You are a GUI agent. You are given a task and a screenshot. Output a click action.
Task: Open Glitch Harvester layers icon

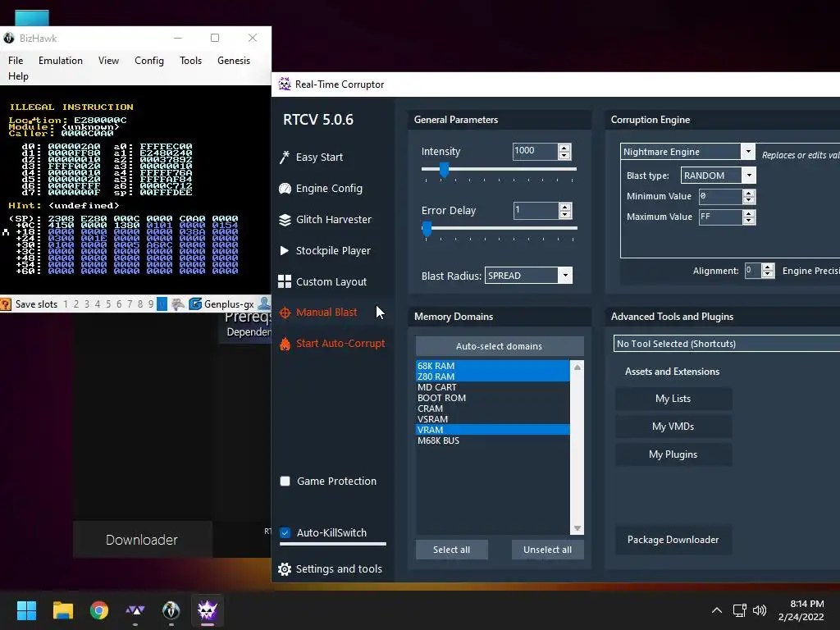click(x=285, y=220)
